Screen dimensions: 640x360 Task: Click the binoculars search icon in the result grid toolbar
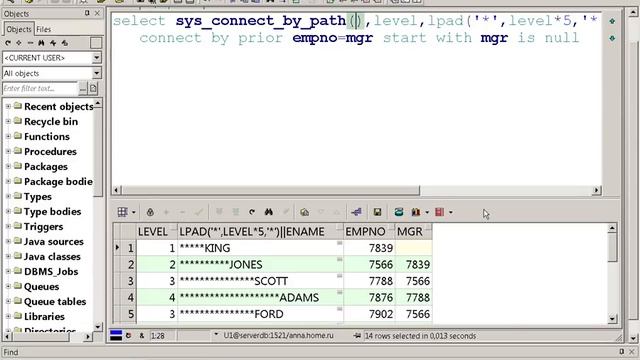pyautogui.click(x=269, y=212)
